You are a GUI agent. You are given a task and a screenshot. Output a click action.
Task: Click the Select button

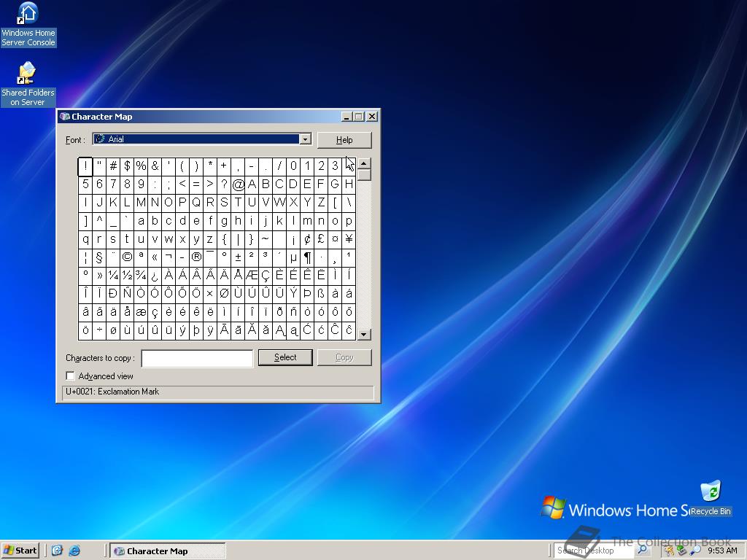click(x=285, y=357)
